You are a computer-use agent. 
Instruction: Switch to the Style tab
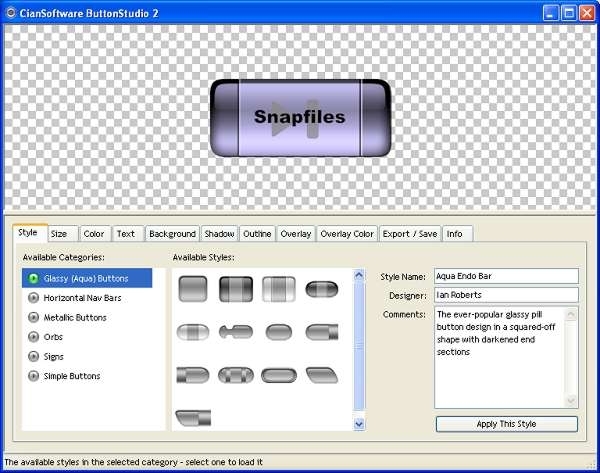click(30, 233)
